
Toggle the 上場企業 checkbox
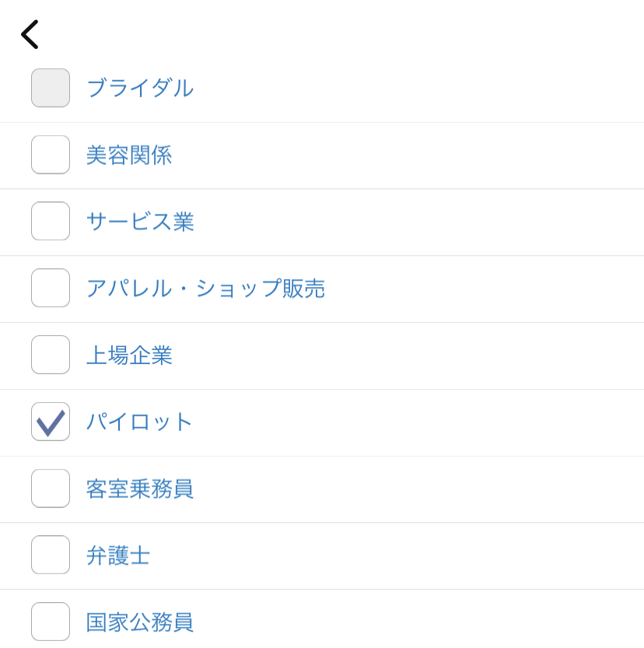(51, 355)
